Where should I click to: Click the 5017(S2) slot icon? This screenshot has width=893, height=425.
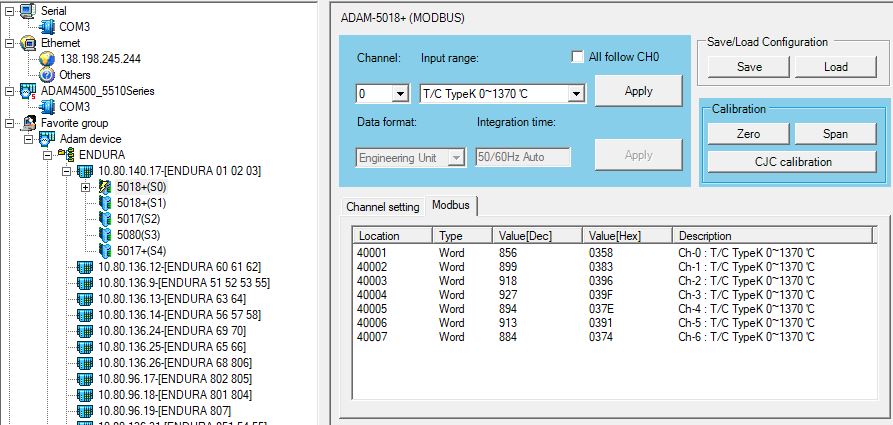(x=105, y=218)
